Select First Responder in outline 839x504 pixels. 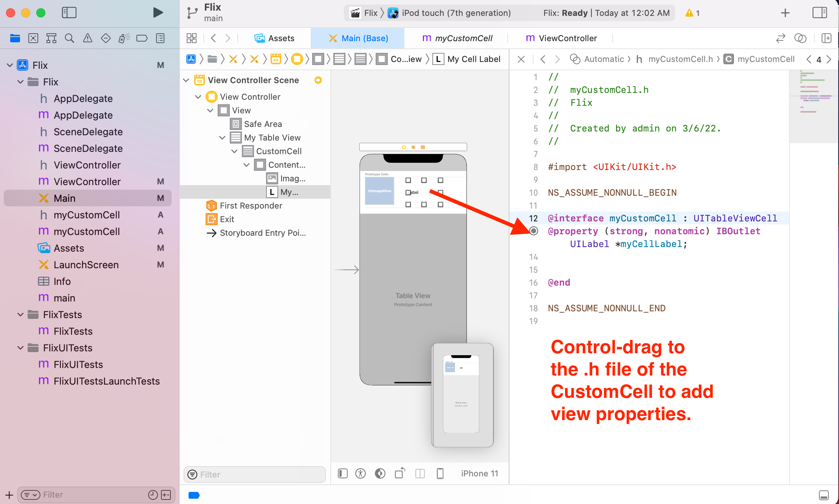point(244,206)
